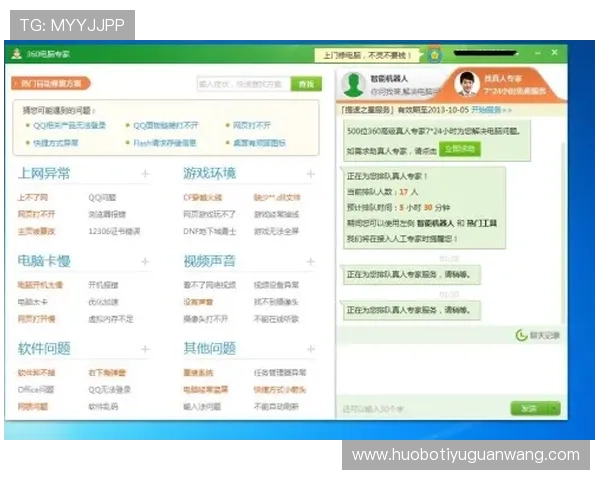Select 右下角弹窗 link
The height and width of the screenshot is (480, 600).
click(x=107, y=372)
